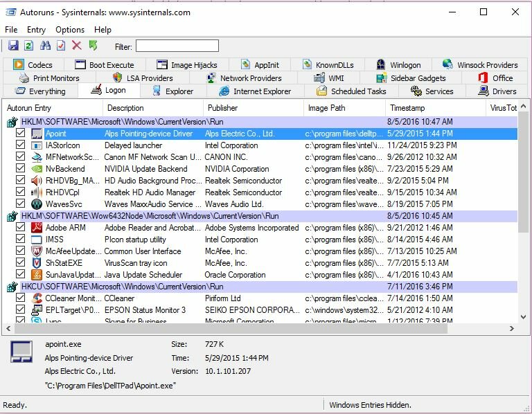Screen dimensions: 532x414
Task: Click the RtHDVCpl audio manager icon
Action: pyautogui.click(x=37, y=192)
